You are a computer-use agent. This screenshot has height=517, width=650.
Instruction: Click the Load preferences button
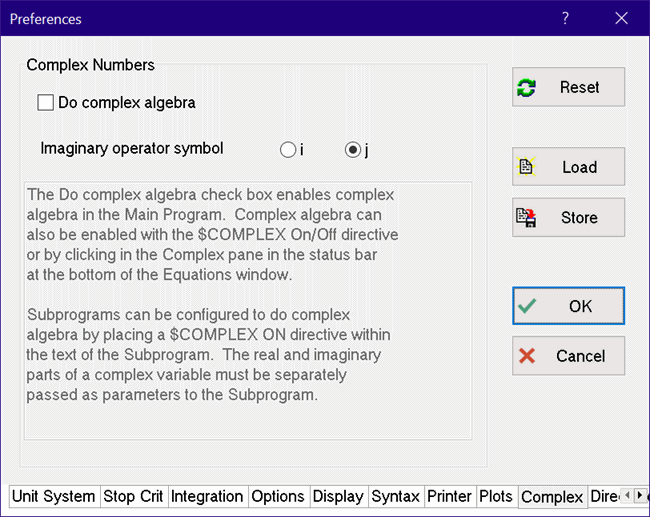[568, 167]
